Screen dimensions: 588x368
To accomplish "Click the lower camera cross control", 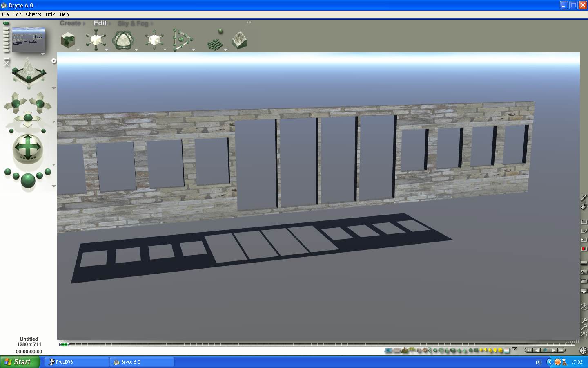I will tap(28, 119).
